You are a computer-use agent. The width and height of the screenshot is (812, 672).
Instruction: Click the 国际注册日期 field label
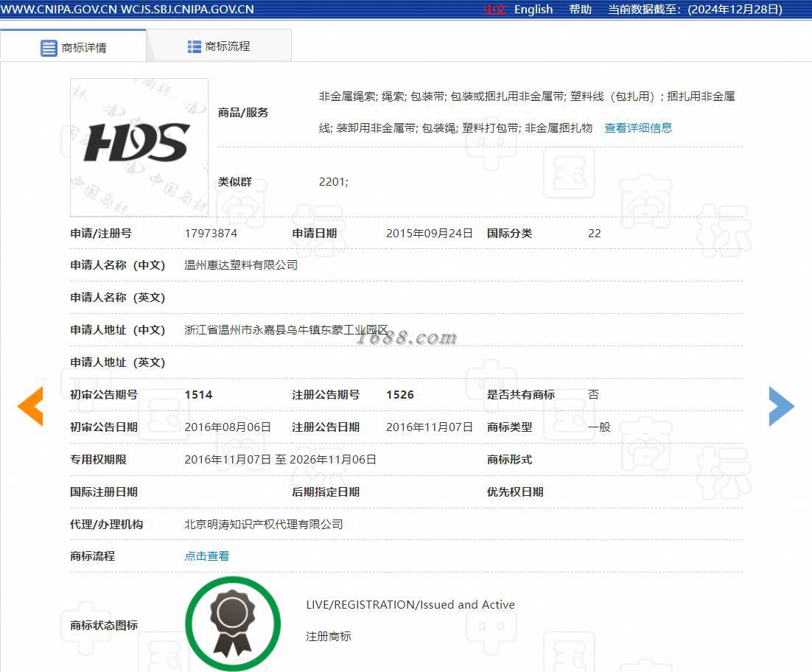tap(104, 491)
